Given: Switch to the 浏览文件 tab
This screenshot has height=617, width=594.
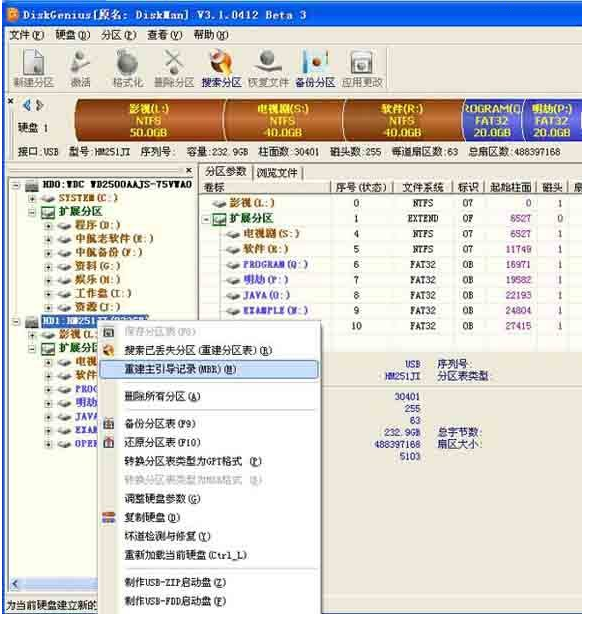Looking at the screenshot, I should (x=277, y=173).
